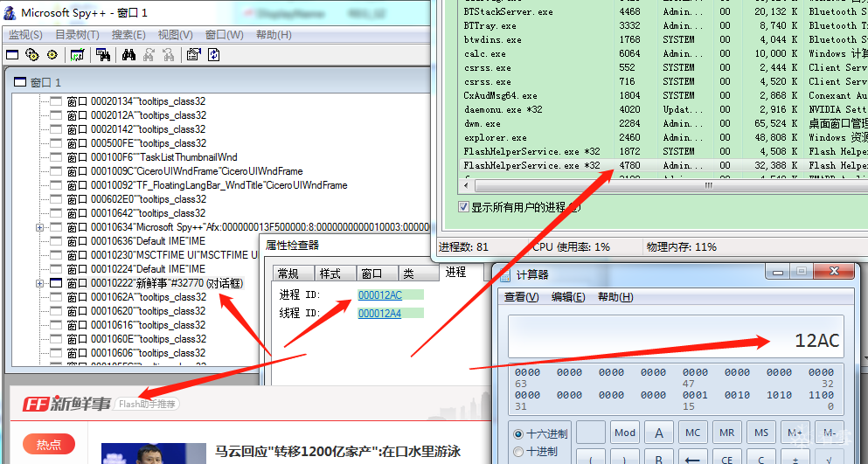
Task: Open the Properties toolbar icon in Spy++
Action: pyautogui.click(x=193, y=54)
